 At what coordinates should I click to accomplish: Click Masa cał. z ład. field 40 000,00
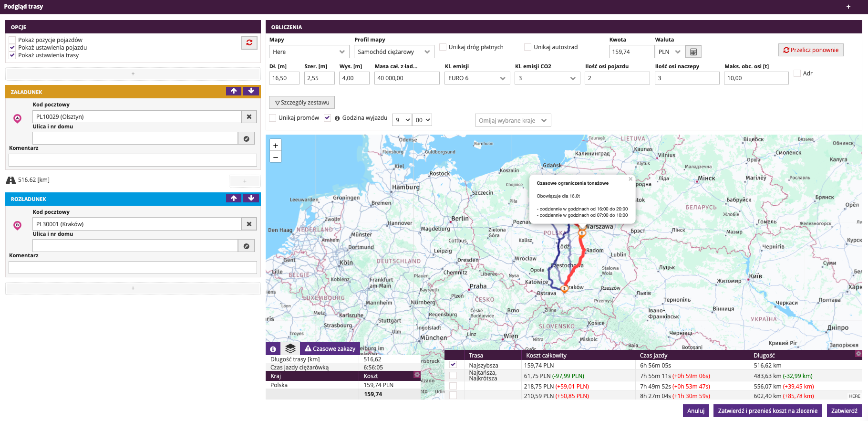[407, 78]
